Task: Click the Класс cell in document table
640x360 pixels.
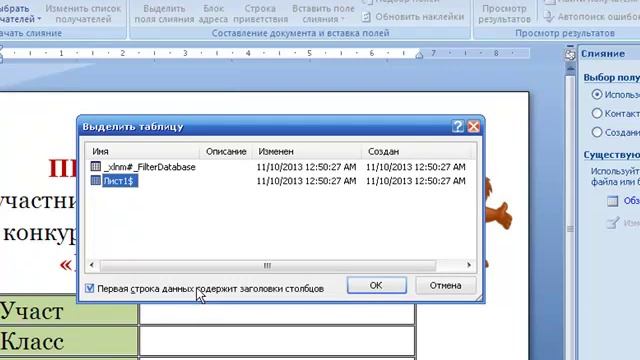Action: click(x=69, y=342)
